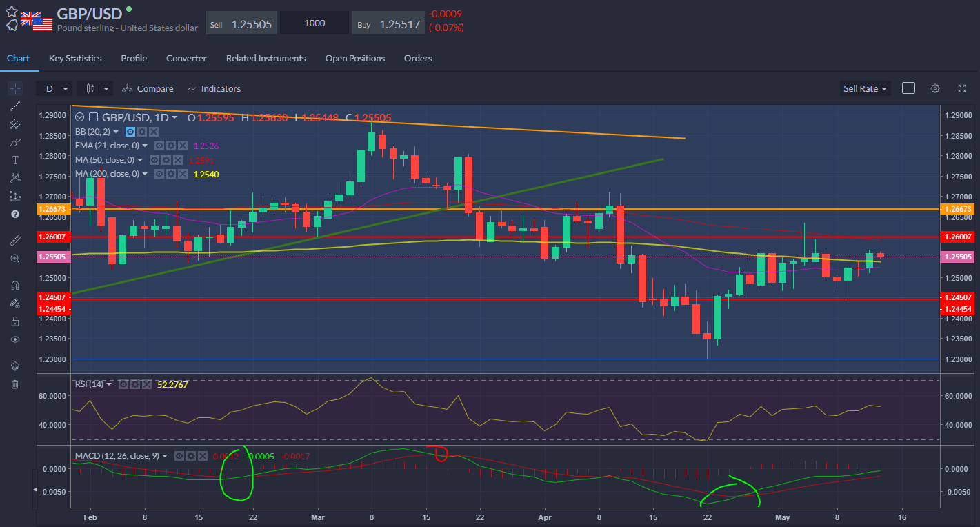The width and height of the screenshot is (980, 527).
Task: Open chart settings gear icon
Action: tap(935, 88)
